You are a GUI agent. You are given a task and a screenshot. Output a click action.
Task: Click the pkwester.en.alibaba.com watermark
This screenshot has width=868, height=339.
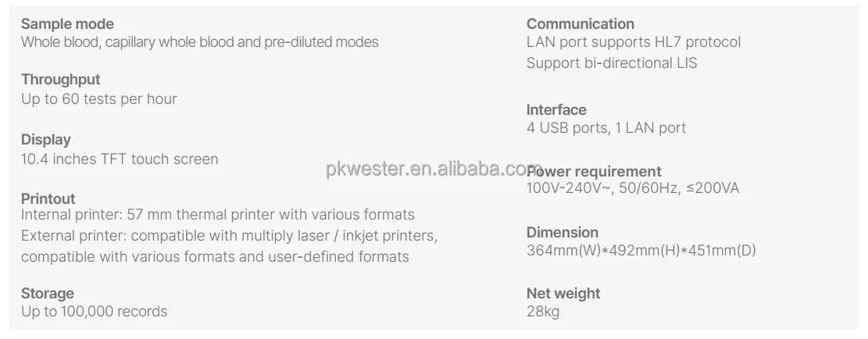pyautogui.click(x=434, y=168)
